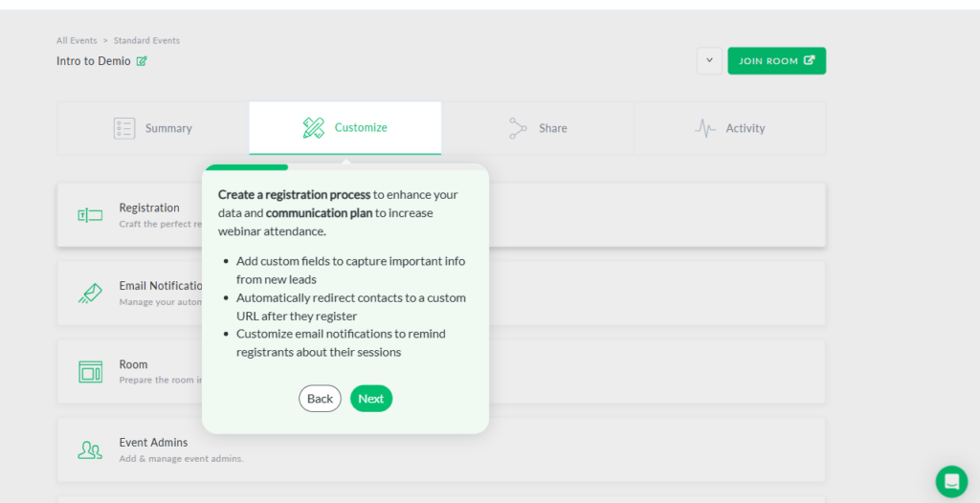This screenshot has width=980, height=503.
Task: Click the Activity pulse icon
Action: (705, 128)
